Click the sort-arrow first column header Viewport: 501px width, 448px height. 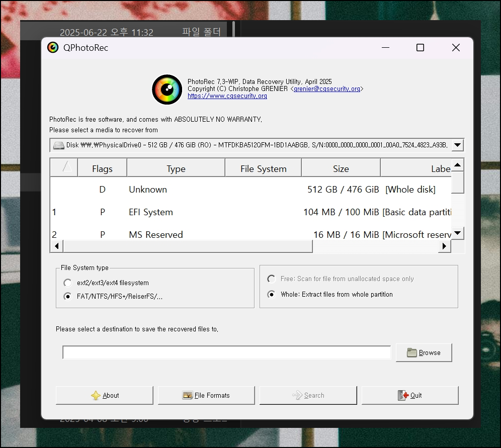click(x=64, y=167)
